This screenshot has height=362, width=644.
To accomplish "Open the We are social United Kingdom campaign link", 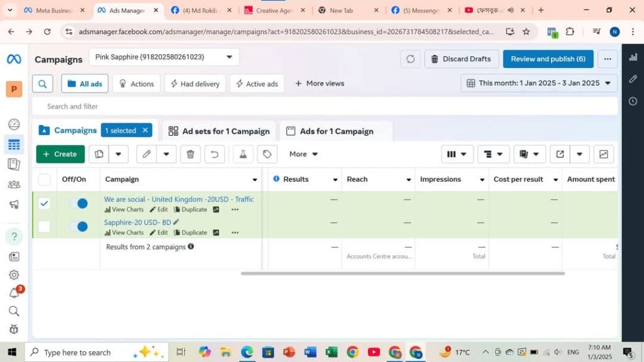I will tap(179, 199).
